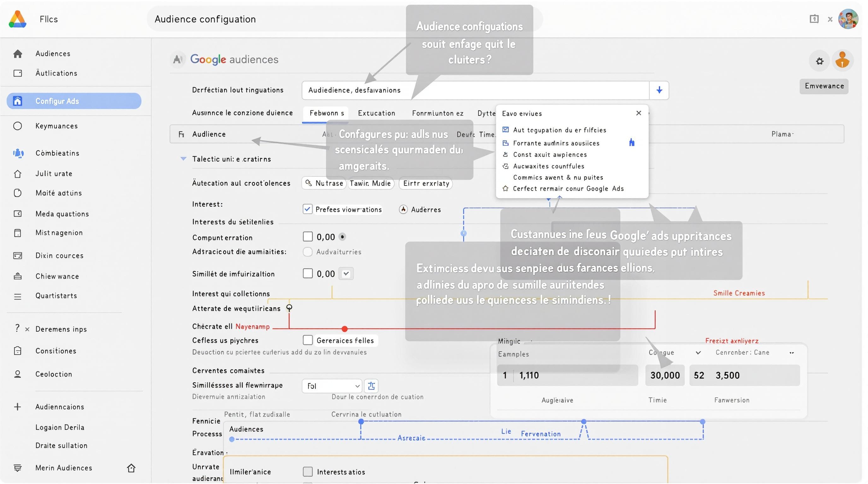868x484 pixels.
Task: Enable the Gereraices felles checkbox
Action: coord(308,340)
